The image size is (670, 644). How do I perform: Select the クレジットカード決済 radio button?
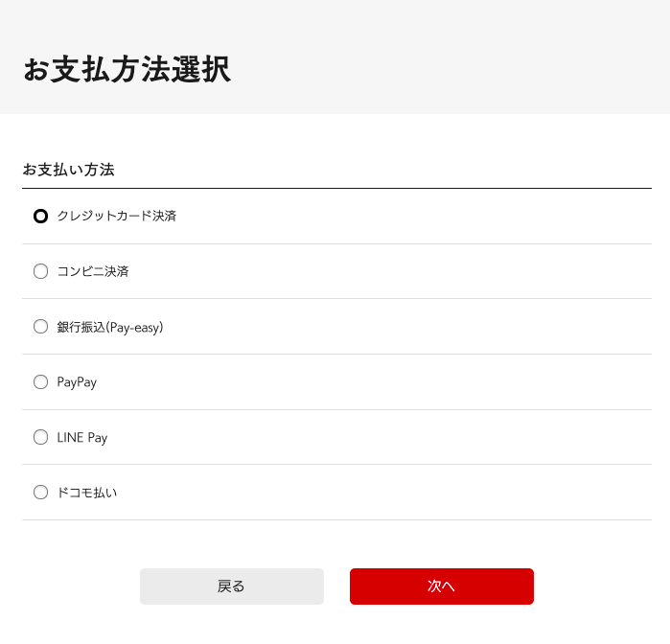point(40,216)
